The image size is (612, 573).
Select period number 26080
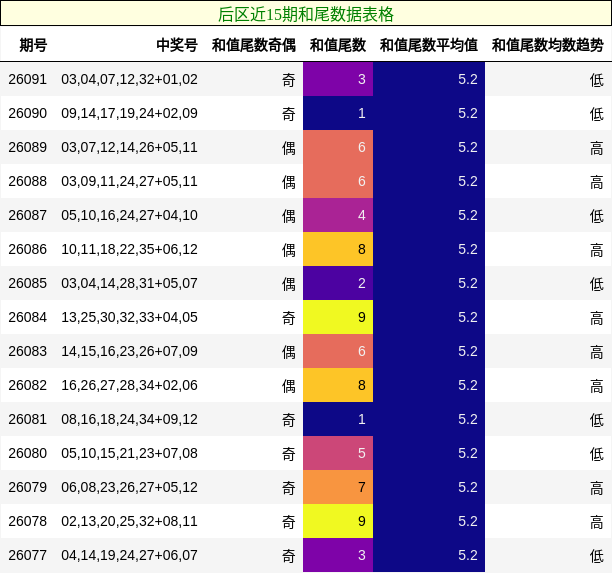coord(27,453)
